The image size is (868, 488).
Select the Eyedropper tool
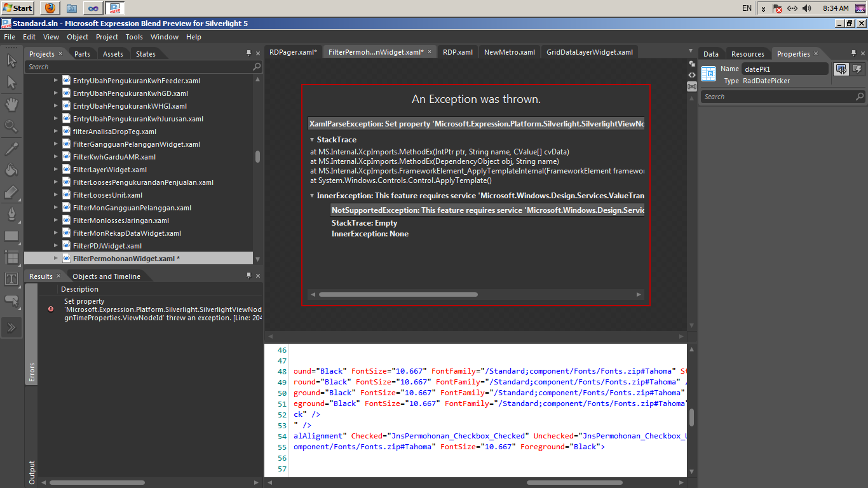pos(11,149)
